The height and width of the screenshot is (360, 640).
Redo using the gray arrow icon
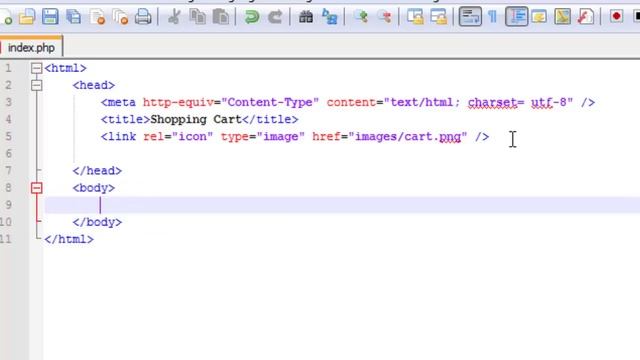275,17
